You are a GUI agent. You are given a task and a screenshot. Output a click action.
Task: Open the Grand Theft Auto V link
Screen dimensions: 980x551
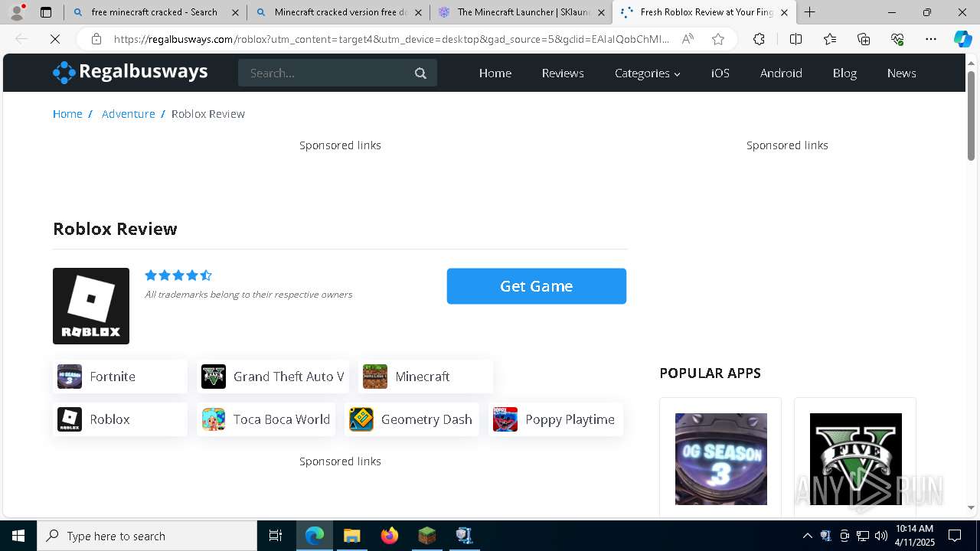273,377
